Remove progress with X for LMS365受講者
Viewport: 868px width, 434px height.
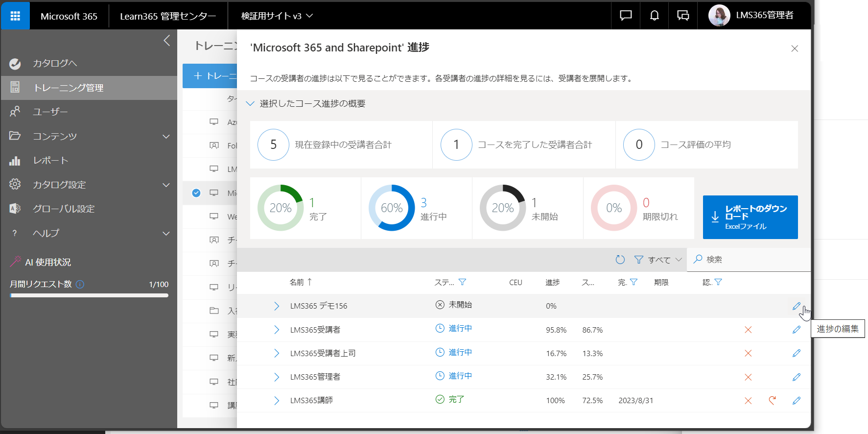pos(748,330)
